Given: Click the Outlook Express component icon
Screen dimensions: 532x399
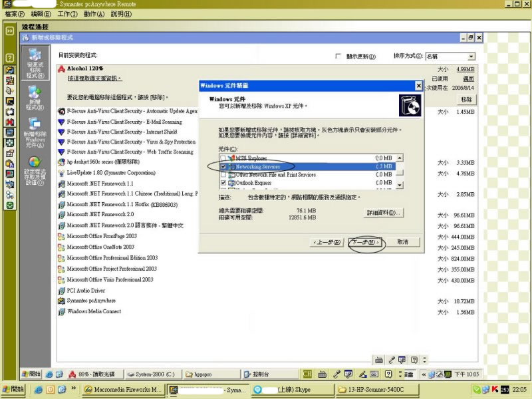Looking at the screenshot, I should point(231,183).
